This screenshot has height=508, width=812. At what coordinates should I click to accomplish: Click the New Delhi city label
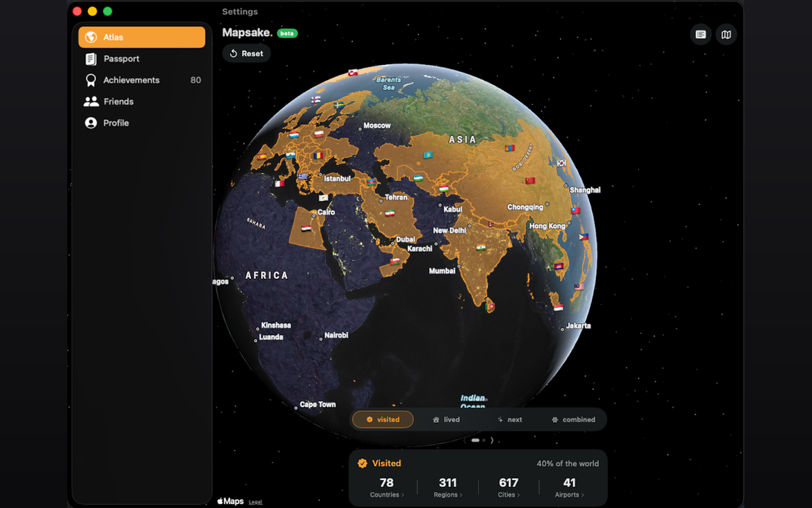[450, 230]
